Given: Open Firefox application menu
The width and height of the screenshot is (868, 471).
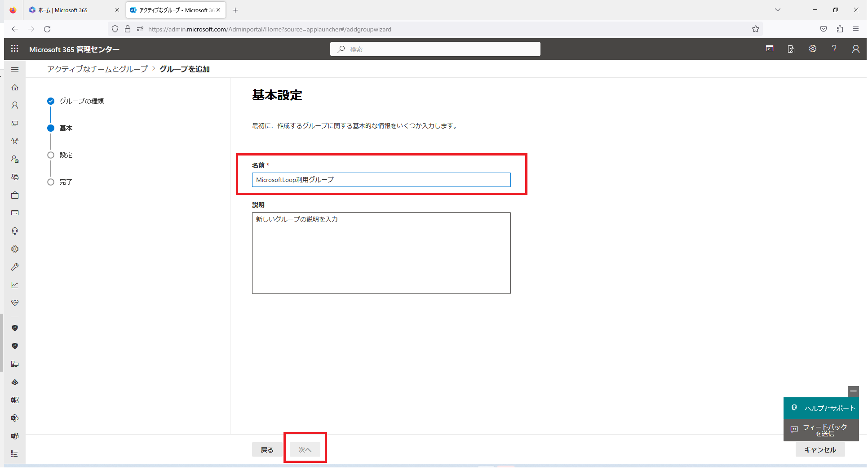Looking at the screenshot, I should tap(856, 29).
